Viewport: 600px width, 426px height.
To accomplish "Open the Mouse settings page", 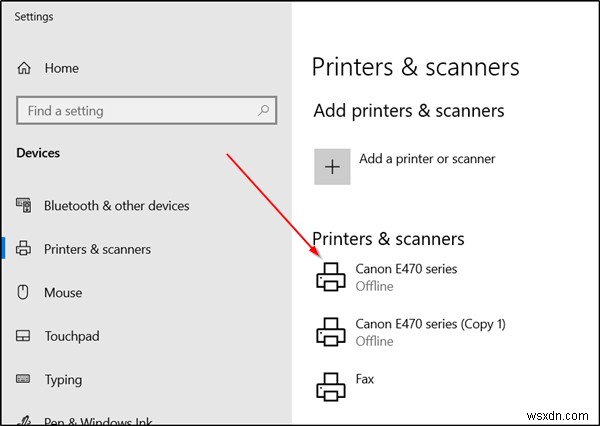I will [x=63, y=293].
